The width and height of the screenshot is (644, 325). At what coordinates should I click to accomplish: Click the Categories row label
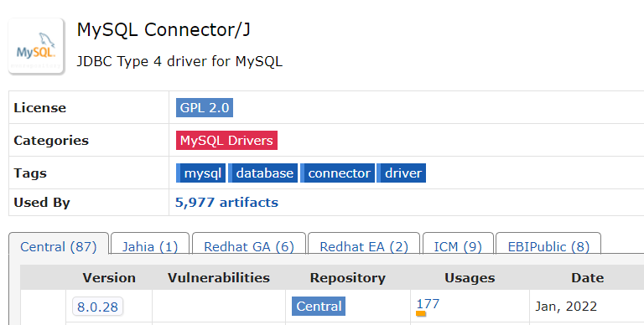(51, 141)
